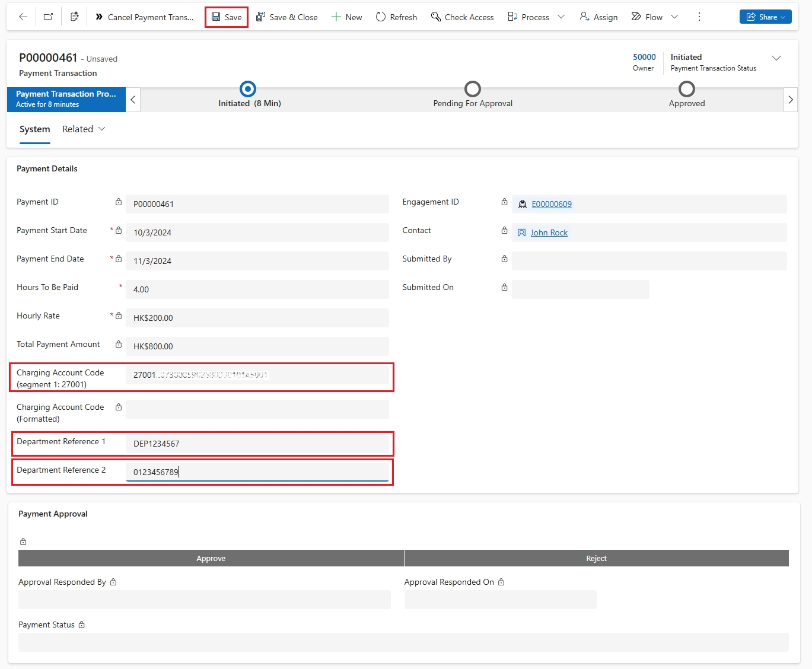Viewport: 812px width, 669px height.
Task: Click Save & Close in toolbar
Action: click(287, 17)
